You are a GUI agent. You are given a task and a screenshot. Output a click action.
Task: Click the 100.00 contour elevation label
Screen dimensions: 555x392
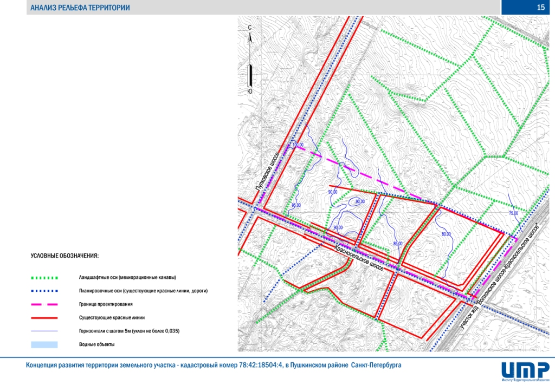298,145
